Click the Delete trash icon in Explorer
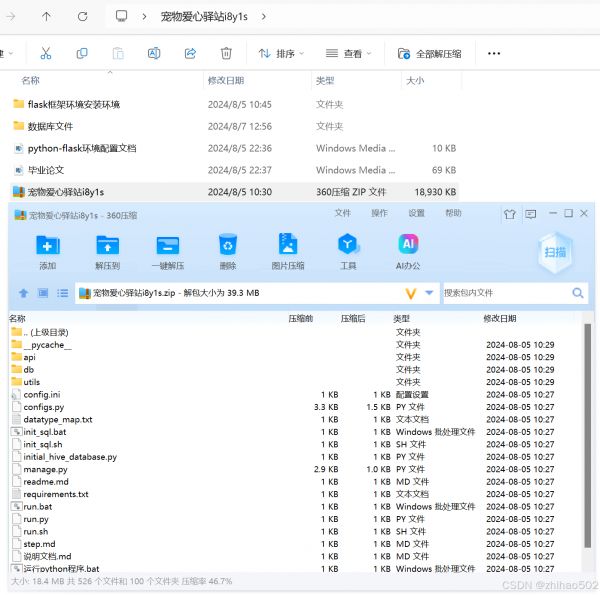This screenshot has width=600, height=595. (x=226, y=53)
